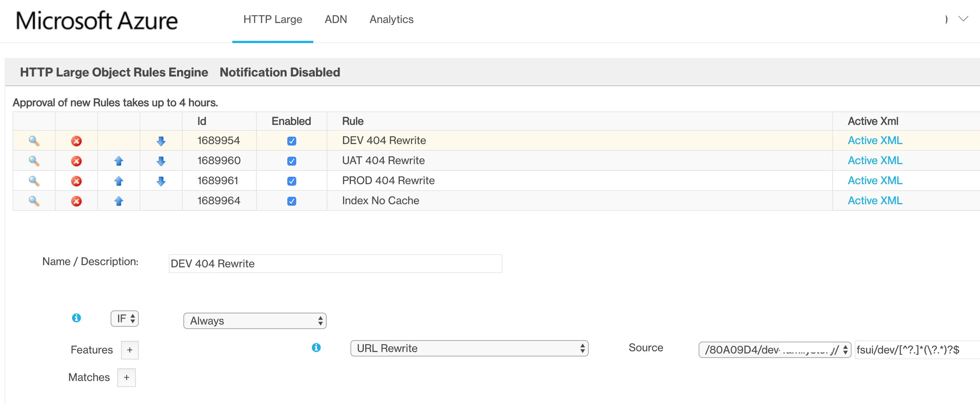The height and width of the screenshot is (404, 980).
Task: Click the Name / Description text field
Action: pos(335,263)
